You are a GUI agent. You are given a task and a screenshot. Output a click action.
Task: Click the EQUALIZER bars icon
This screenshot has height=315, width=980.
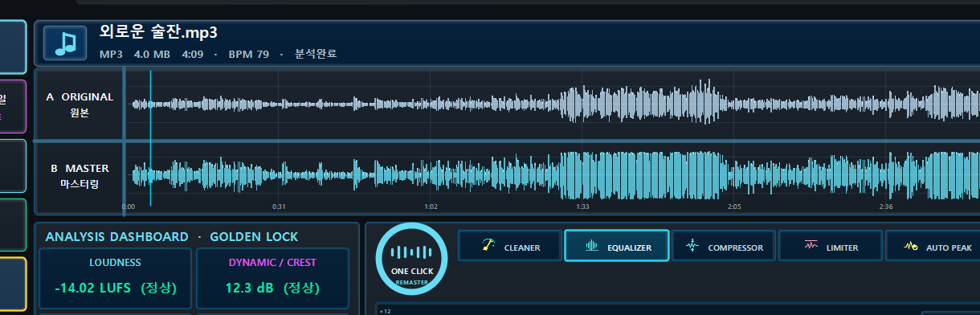point(593,246)
